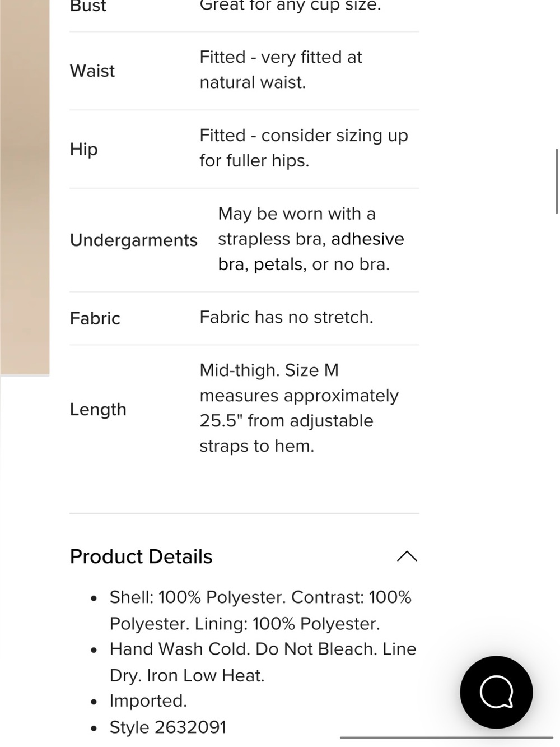Select the Waist fit row label
The width and height of the screenshot is (560, 747).
pyautogui.click(x=92, y=71)
